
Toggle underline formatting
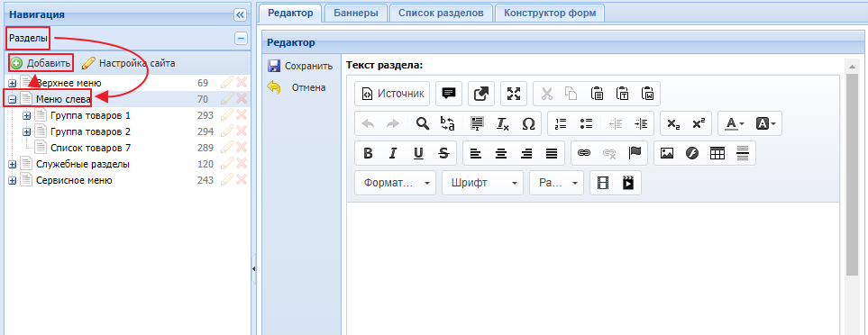click(x=418, y=154)
